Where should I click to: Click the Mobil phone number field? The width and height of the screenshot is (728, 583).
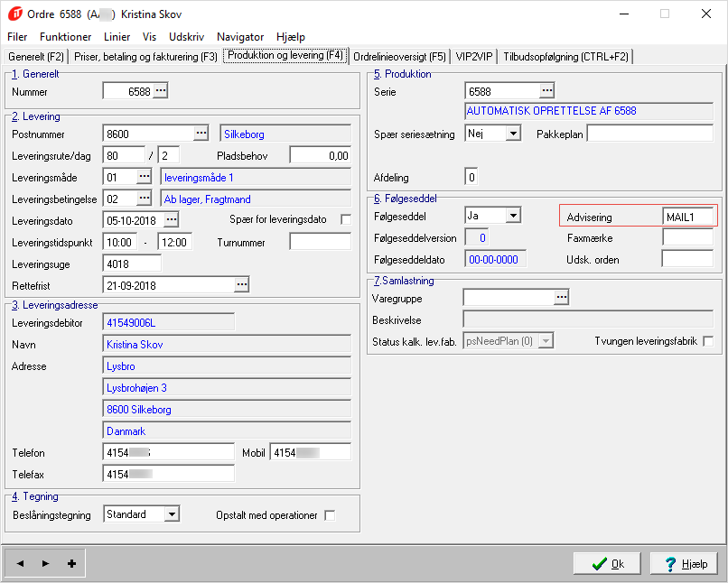coord(310,452)
